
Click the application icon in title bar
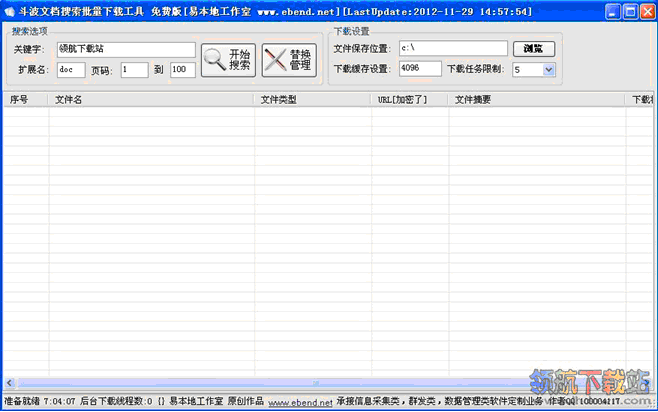(x=10, y=12)
